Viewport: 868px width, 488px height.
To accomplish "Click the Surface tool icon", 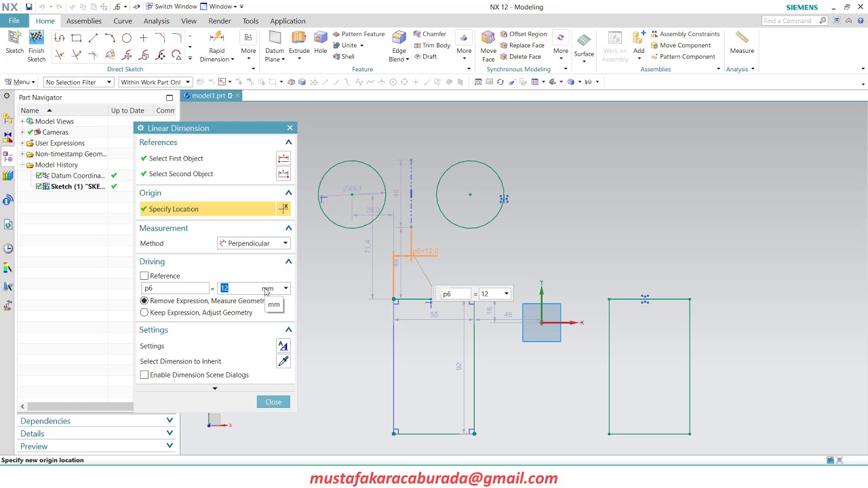I will [584, 45].
